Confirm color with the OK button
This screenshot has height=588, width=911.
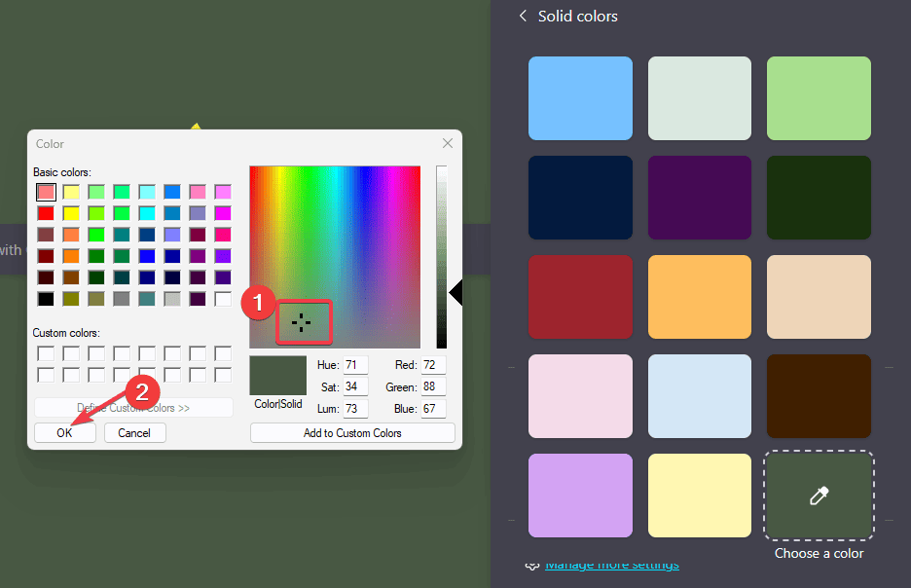(x=65, y=433)
